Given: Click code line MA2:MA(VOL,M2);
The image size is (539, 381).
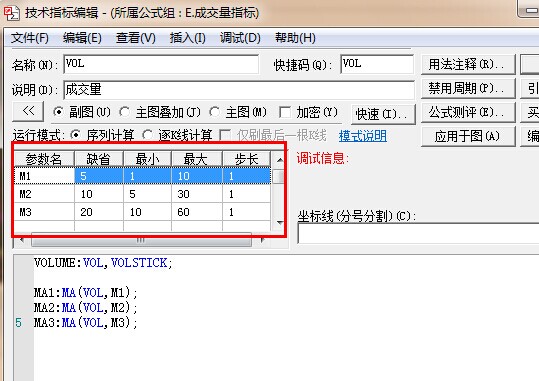Looking at the screenshot, I should (85, 307).
